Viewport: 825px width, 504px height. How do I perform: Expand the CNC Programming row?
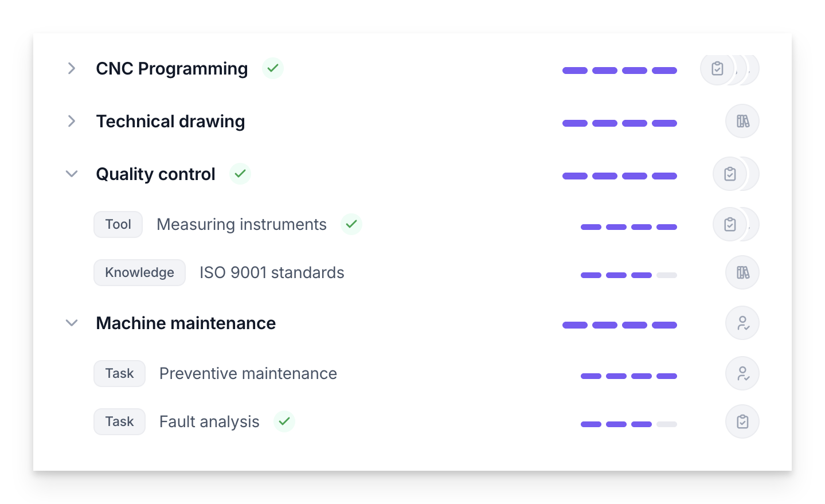[72, 68]
